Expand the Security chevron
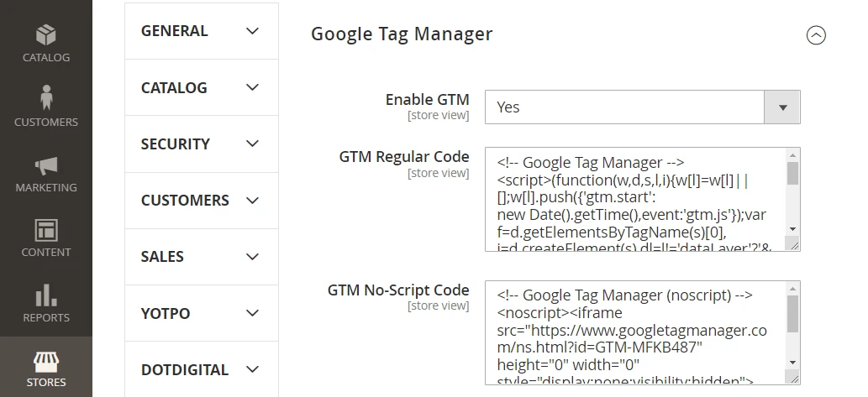This screenshot has height=397, width=868. click(252, 144)
